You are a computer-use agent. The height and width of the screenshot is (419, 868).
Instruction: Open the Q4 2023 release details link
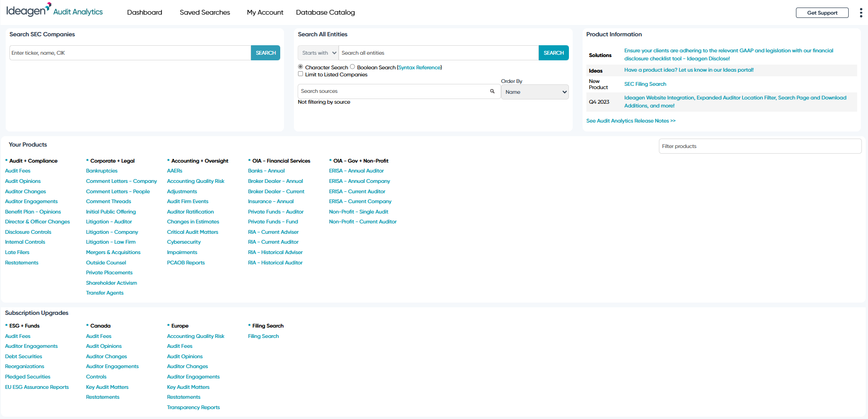click(735, 102)
